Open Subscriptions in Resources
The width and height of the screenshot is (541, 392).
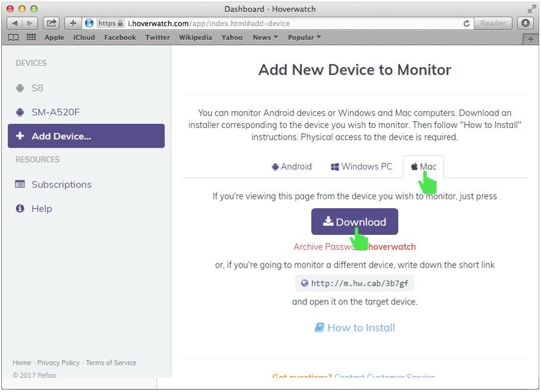click(x=86, y=184)
